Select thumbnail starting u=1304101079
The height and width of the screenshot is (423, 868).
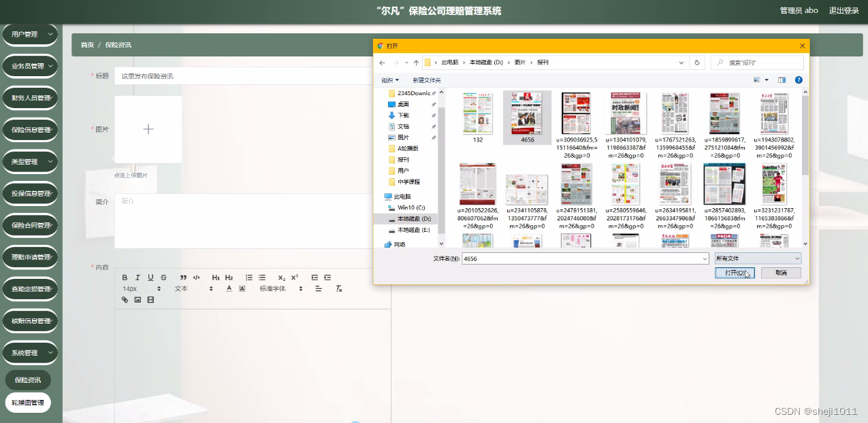click(626, 125)
